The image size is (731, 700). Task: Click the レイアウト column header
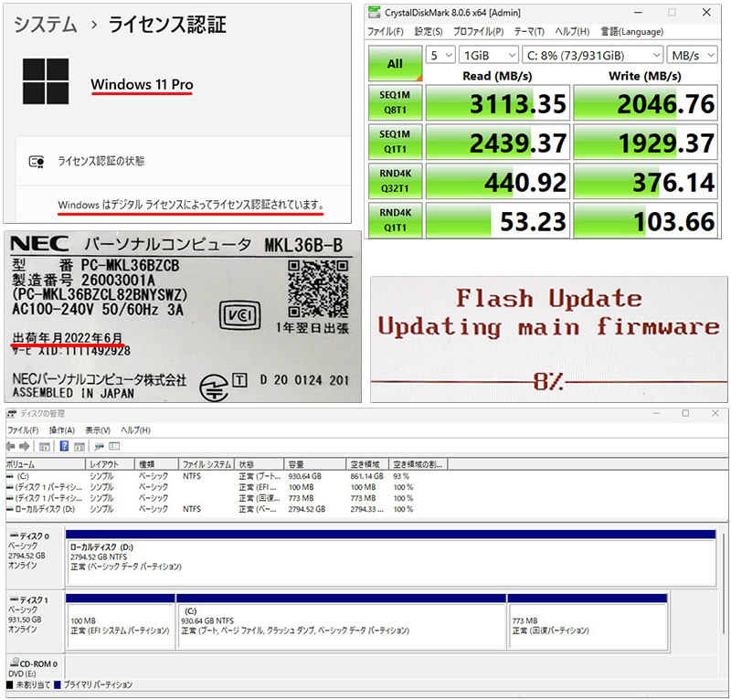[x=111, y=464]
